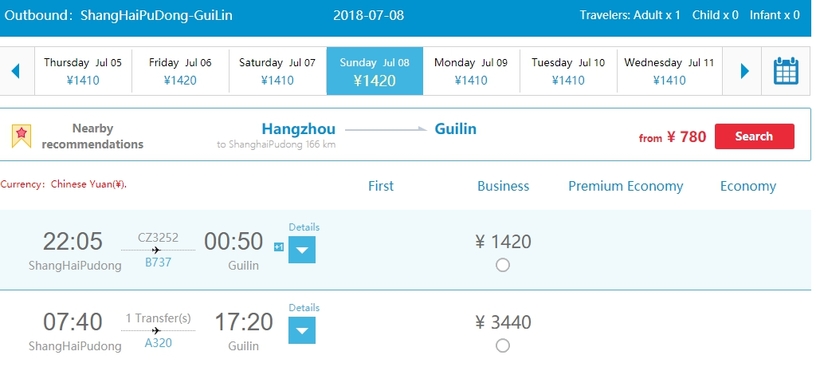Select the ¥1420 Business fare radio button

click(x=503, y=265)
